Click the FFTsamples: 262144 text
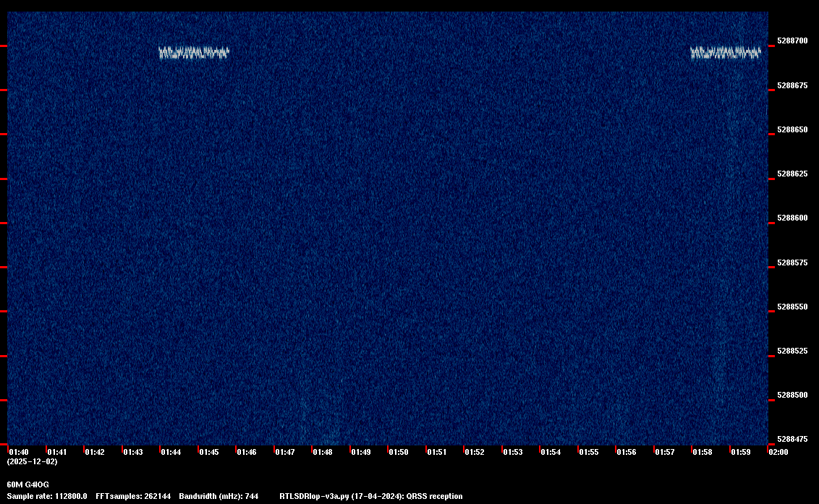Viewport: 819px width, 504px height. (x=133, y=496)
